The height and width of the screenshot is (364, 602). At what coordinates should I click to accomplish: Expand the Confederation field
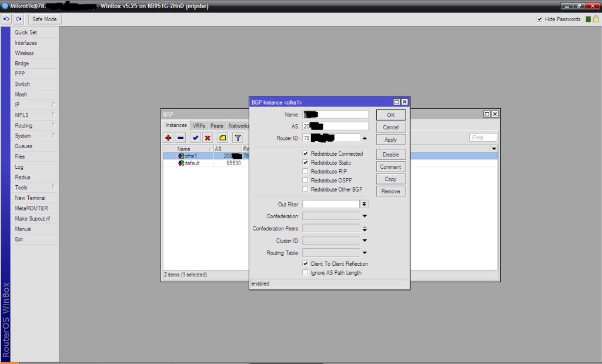pyautogui.click(x=364, y=216)
